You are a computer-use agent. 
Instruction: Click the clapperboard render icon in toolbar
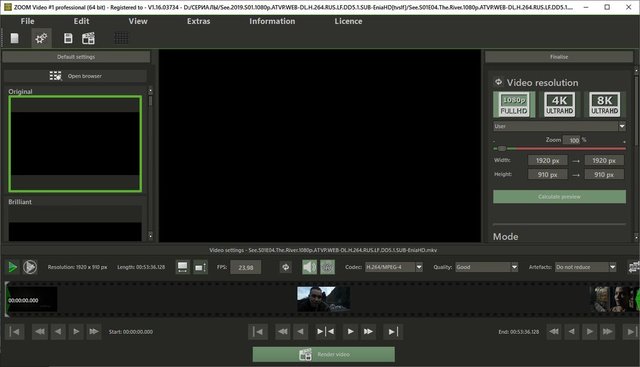point(88,38)
